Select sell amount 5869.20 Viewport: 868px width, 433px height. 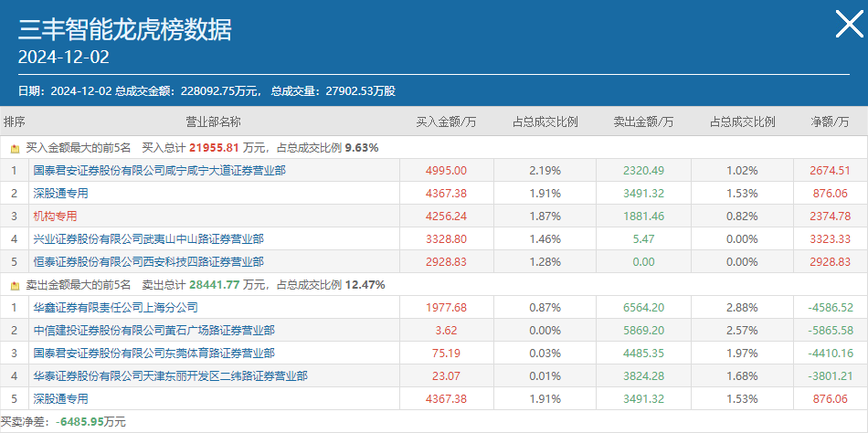pos(643,331)
